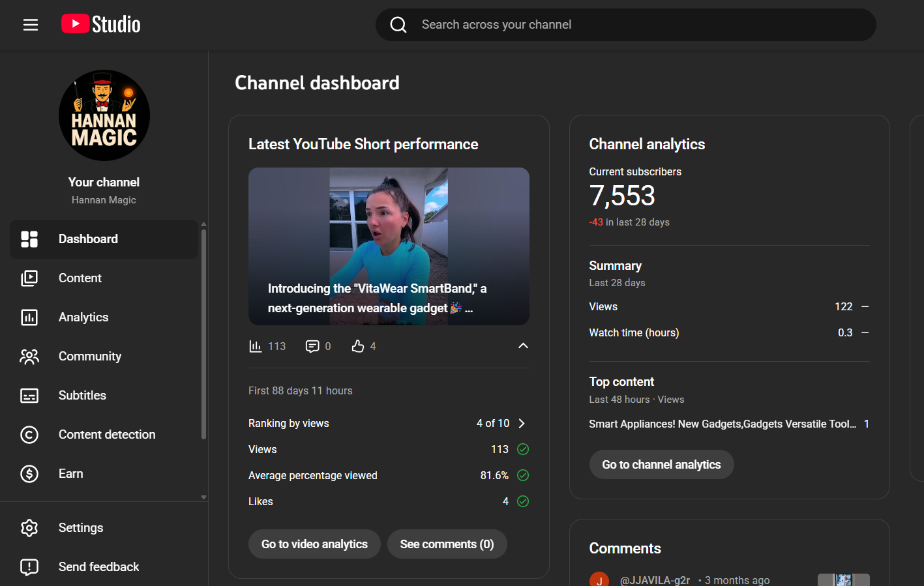The height and width of the screenshot is (586, 924).
Task: Click the Earn dollar icon
Action: point(29,474)
